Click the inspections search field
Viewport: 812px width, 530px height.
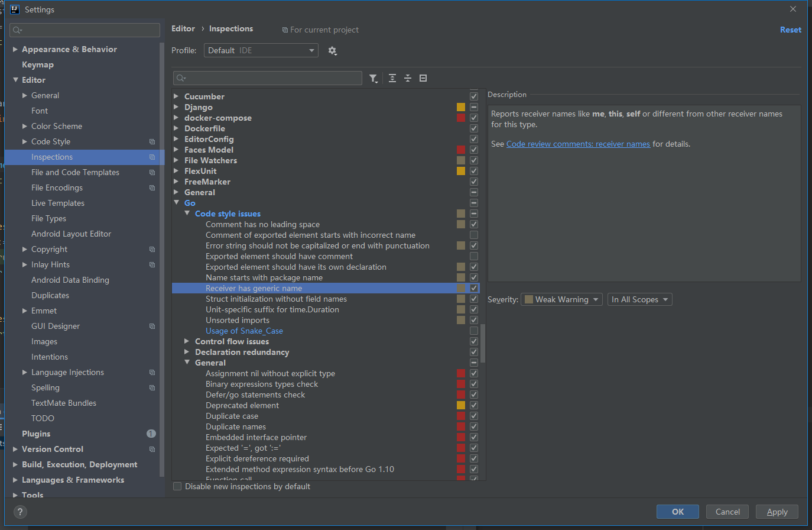point(268,78)
